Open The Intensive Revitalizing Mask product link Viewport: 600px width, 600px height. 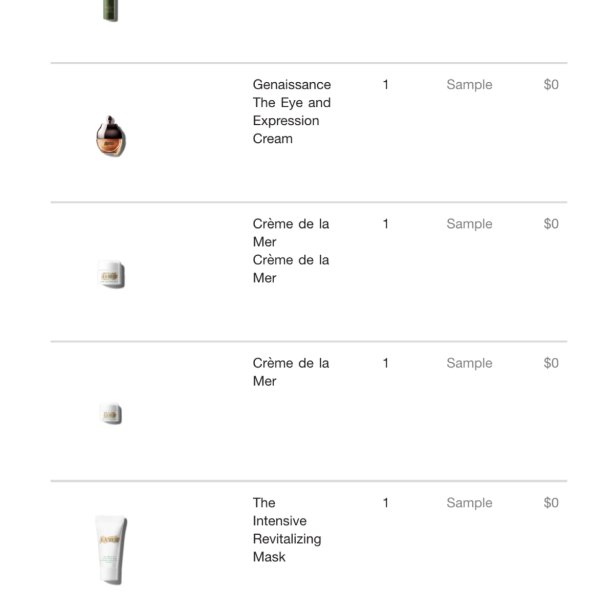click(x=287, y=530)
